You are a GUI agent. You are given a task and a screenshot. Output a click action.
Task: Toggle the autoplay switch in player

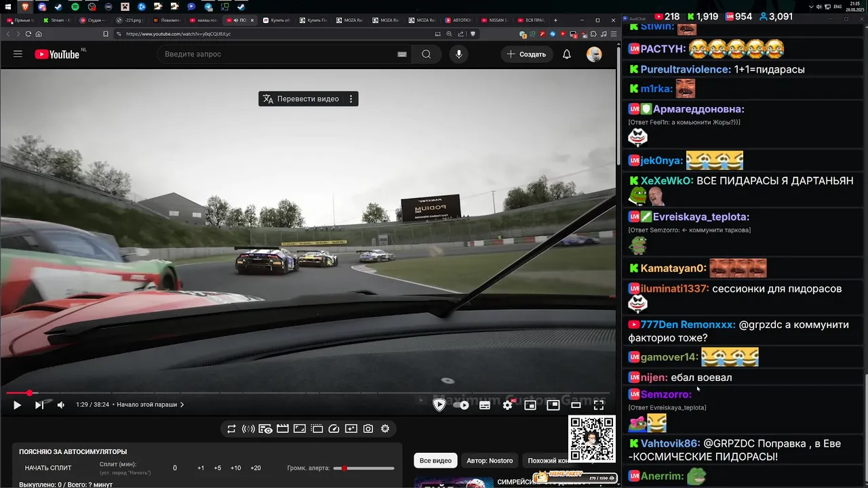click(x=461, y=405)
